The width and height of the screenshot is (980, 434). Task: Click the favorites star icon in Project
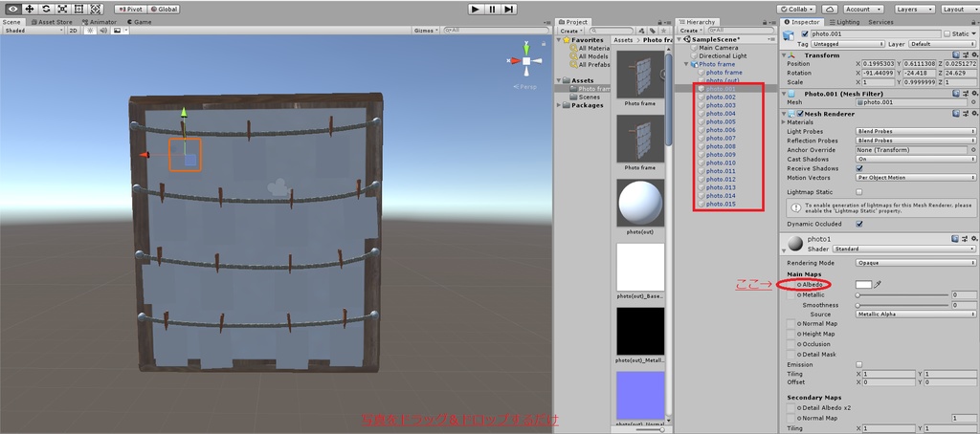point(662,30)
